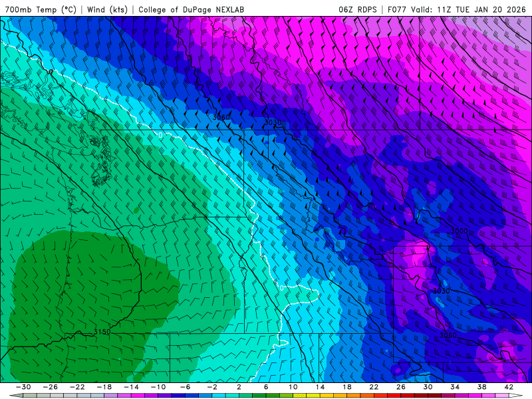Click the "22" colorbar value
Viewport: 532px width, 399px height.
coord(374,387)
